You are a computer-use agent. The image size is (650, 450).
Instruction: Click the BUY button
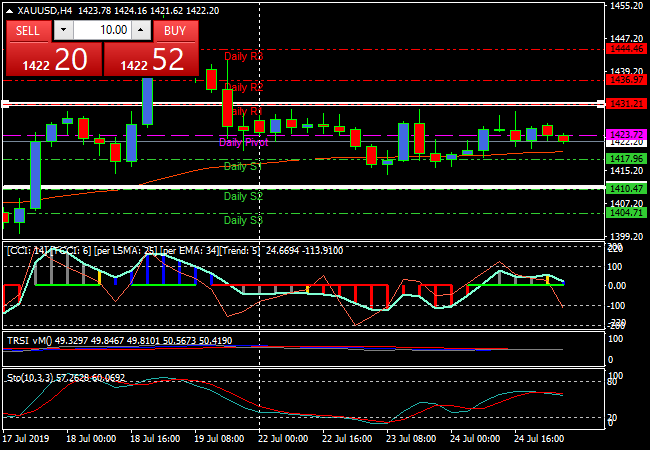(175, 31)
